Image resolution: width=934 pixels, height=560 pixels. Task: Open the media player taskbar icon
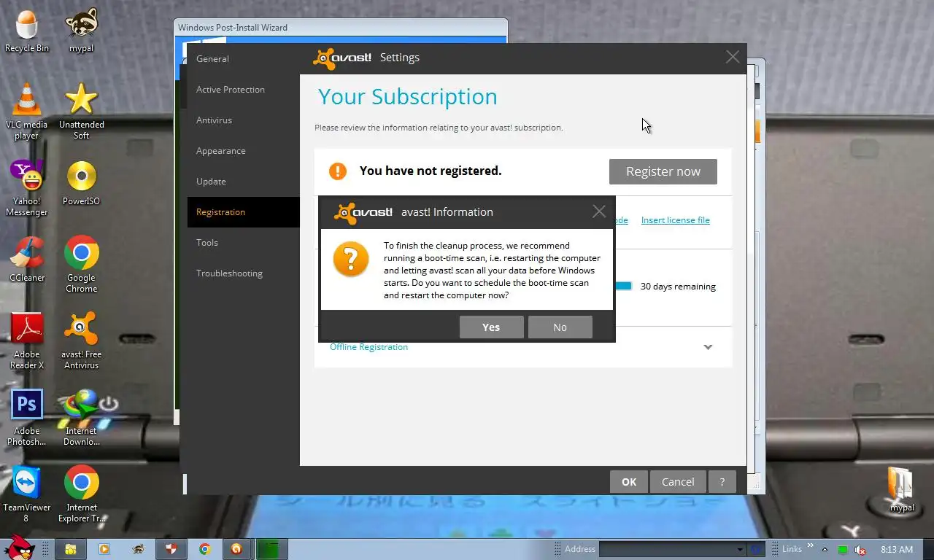tap(104, 549)
